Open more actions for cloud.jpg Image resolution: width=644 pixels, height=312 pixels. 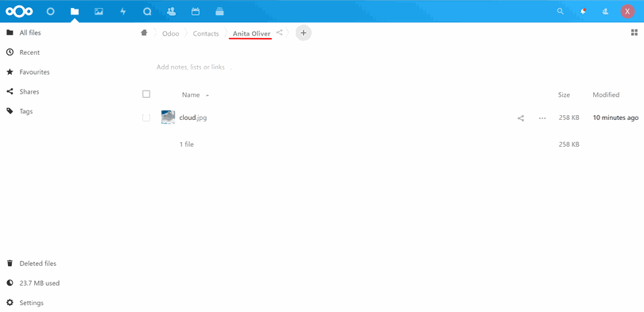pyautogui.click(x=542, y=118)
